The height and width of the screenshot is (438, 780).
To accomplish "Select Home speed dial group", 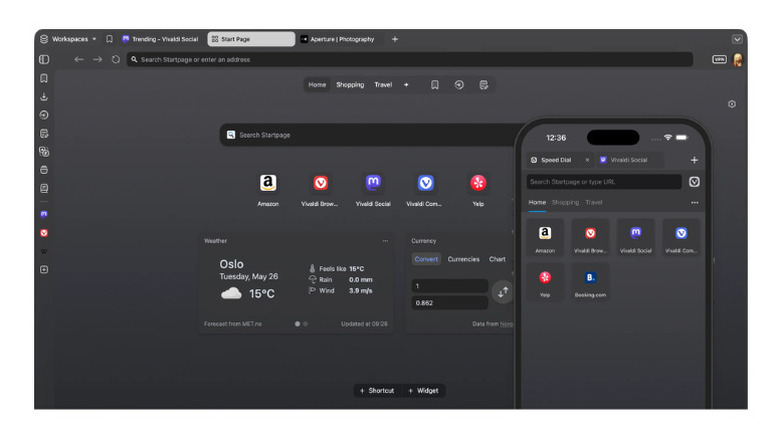I will pos(317,85).
